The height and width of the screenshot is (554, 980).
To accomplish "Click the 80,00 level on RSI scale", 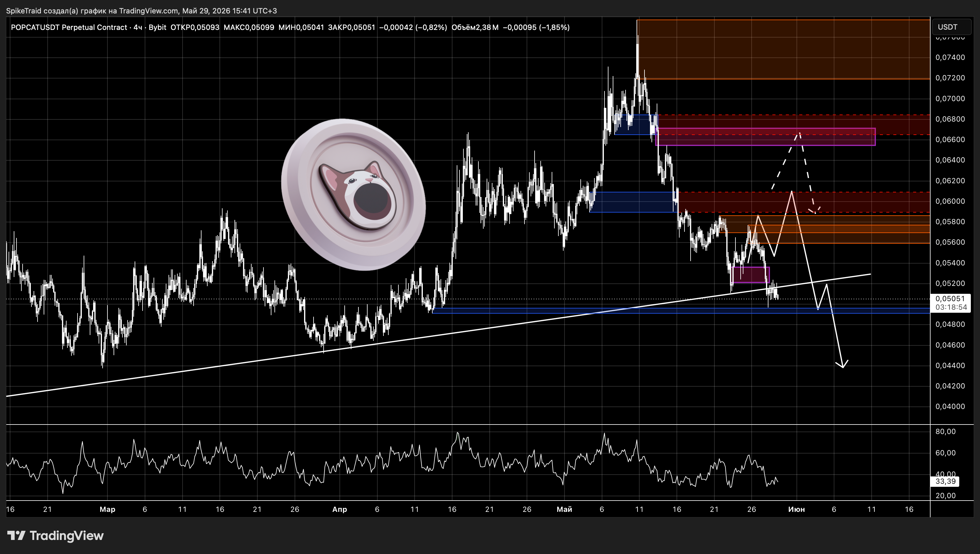I will point(946,432).
